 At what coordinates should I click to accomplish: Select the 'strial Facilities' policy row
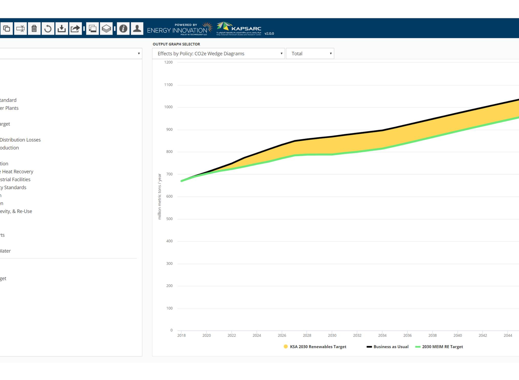coord(15,180)
